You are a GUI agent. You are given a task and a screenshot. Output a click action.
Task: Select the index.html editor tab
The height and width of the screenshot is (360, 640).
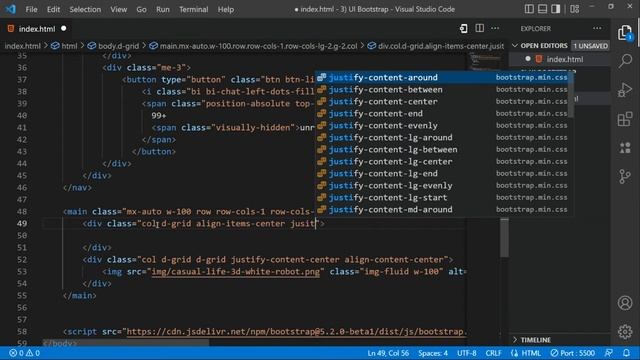coord(36,29)
